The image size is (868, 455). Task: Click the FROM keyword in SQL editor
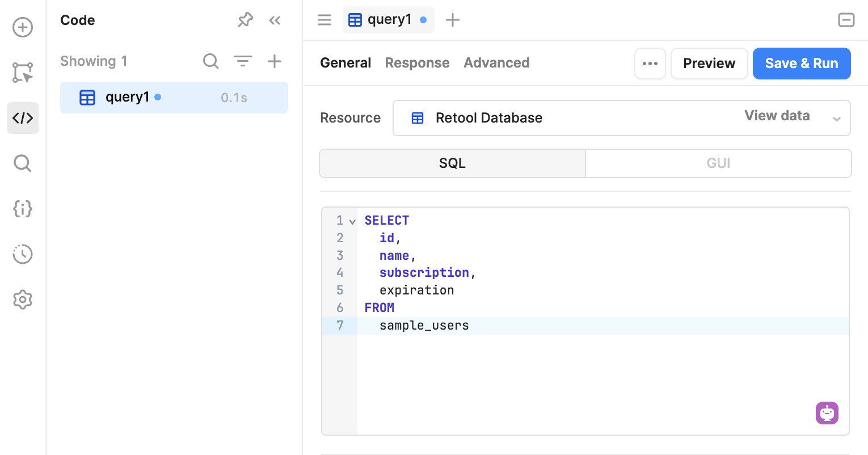point(380,307)
